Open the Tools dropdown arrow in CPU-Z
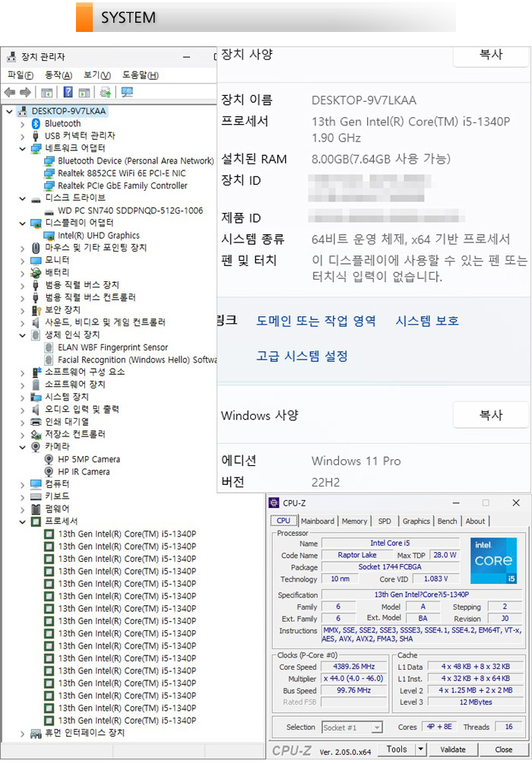The height and width of the screenshot is (764, 532). coord(421,750)
